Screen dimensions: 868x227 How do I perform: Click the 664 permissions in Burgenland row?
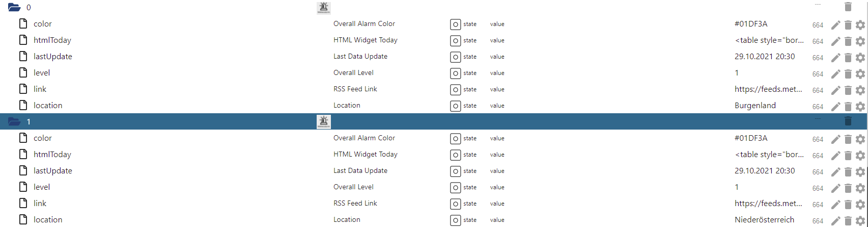[x=818, y=107]
